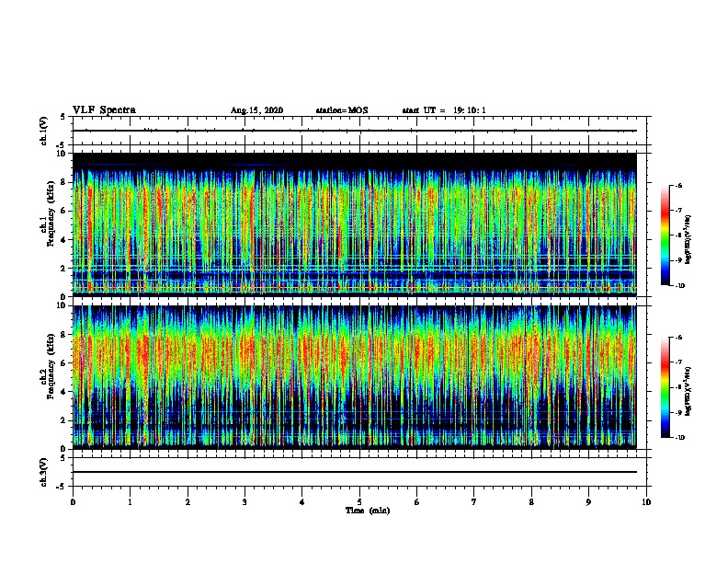
Task: Click the "5" tick on the ch.1(V) axis
Action: pyautogui.click(x=63, y=117)
